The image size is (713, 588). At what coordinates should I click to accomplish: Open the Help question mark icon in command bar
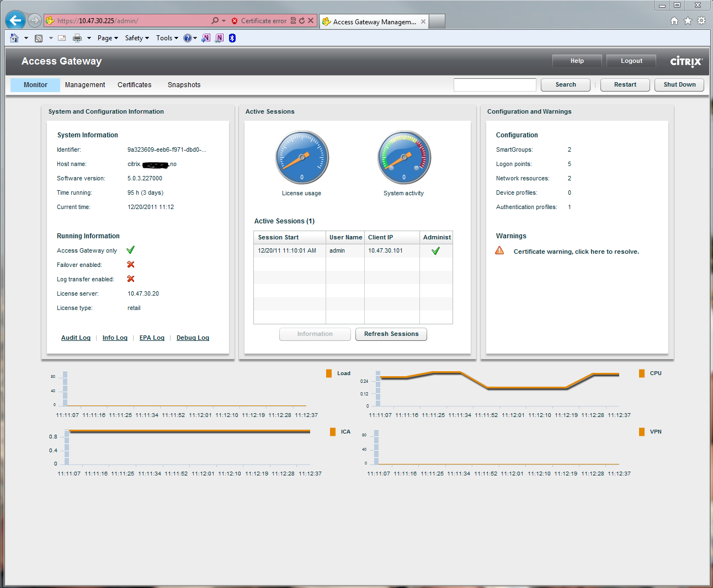188,38
